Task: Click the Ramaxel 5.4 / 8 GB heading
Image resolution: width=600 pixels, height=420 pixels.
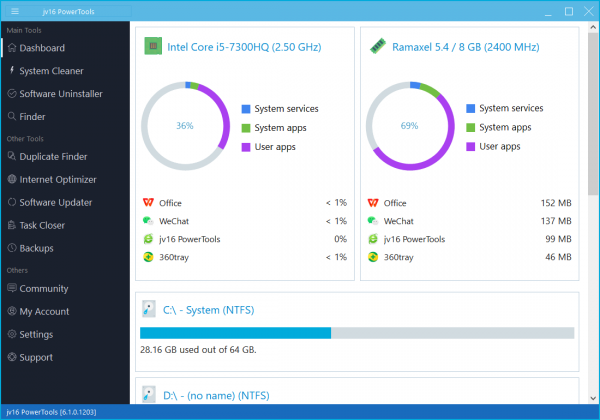Action: click(466, 47)
